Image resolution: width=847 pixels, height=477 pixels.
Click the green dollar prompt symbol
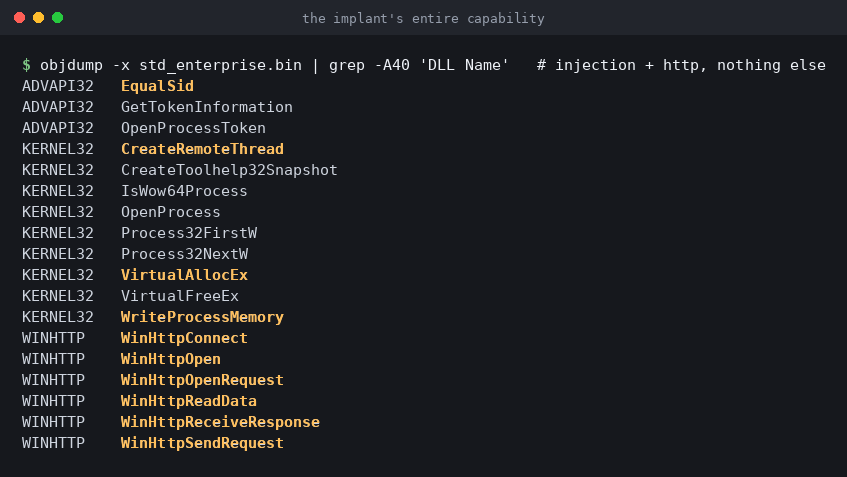[x=26, y=65]
